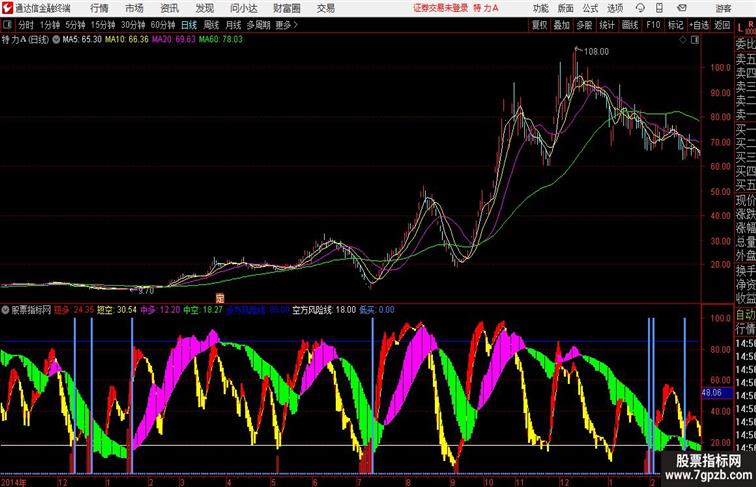Click the MA5: 65.30 indicator value
This screenshot has height=487, width=756.
(82, 40)
